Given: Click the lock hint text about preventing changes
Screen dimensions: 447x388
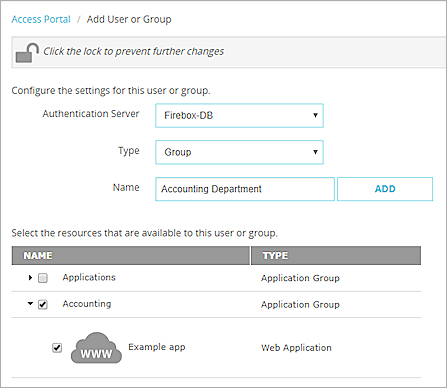Looking at the screenshot, I should point(134,51).
